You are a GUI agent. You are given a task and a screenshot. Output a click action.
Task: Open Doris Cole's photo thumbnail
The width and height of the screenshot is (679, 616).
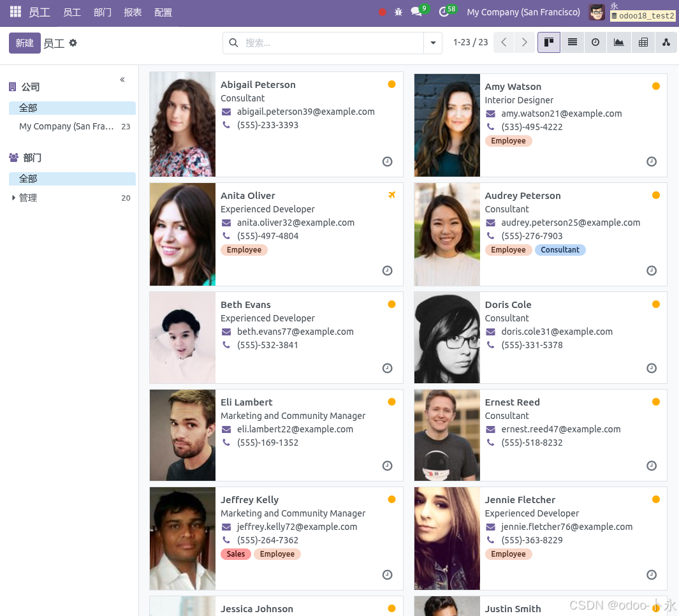(x=447, y=337)
